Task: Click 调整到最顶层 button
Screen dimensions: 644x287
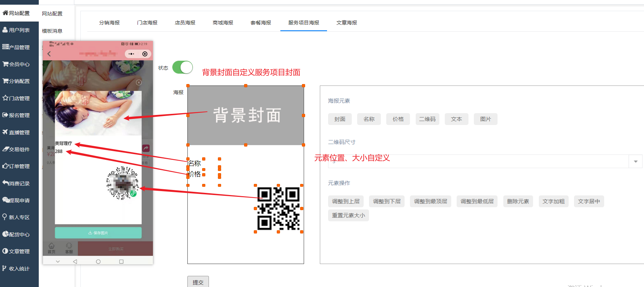Action: 430,201
